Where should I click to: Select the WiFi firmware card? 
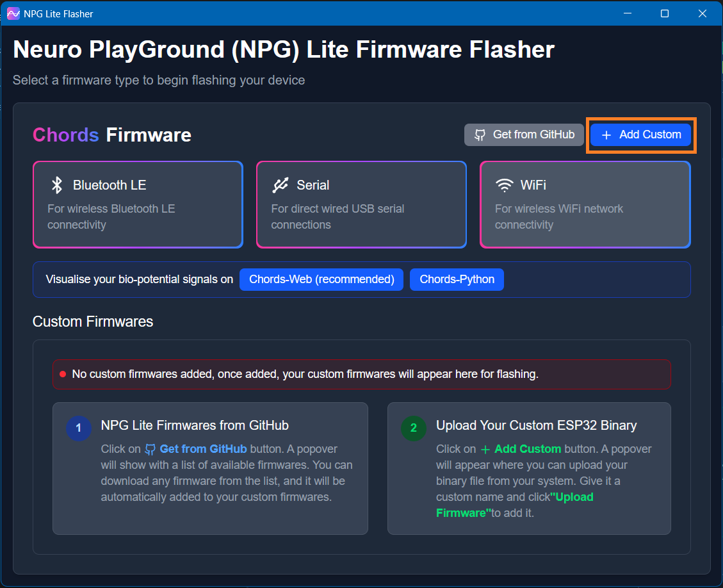[585, 204]
